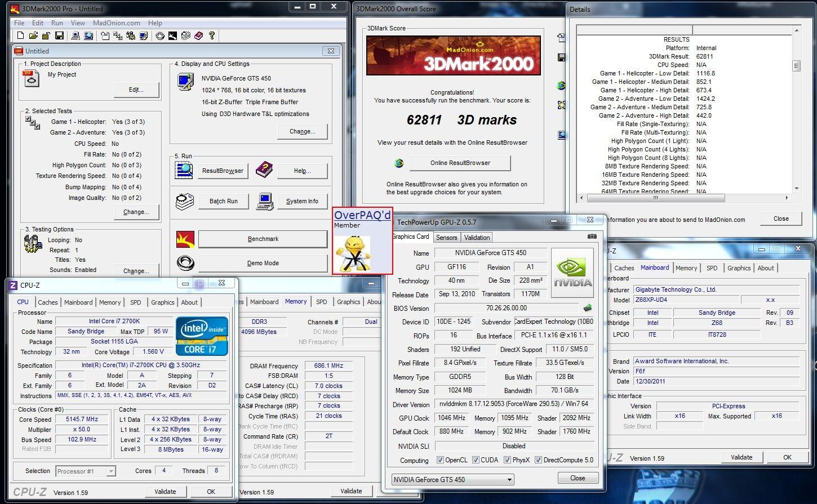Click the Demo Mode ring toolbar icon

[160, 35]
